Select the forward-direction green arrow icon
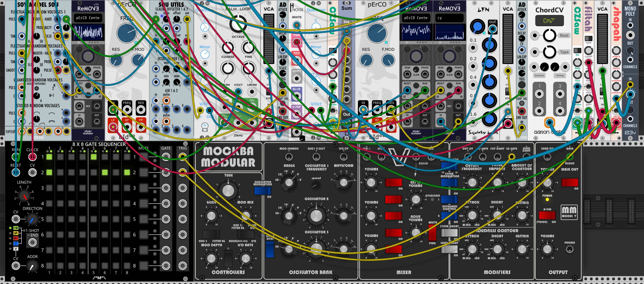The height and width of the screenshot is (284, 644). (16, 228)
